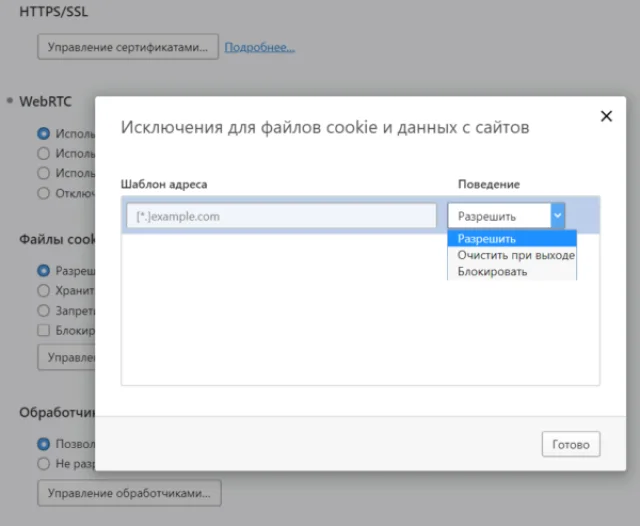This screenshot has width=640, height=526.
Task: Select the Запрет cookie radio button
Action: coord(44,311)
